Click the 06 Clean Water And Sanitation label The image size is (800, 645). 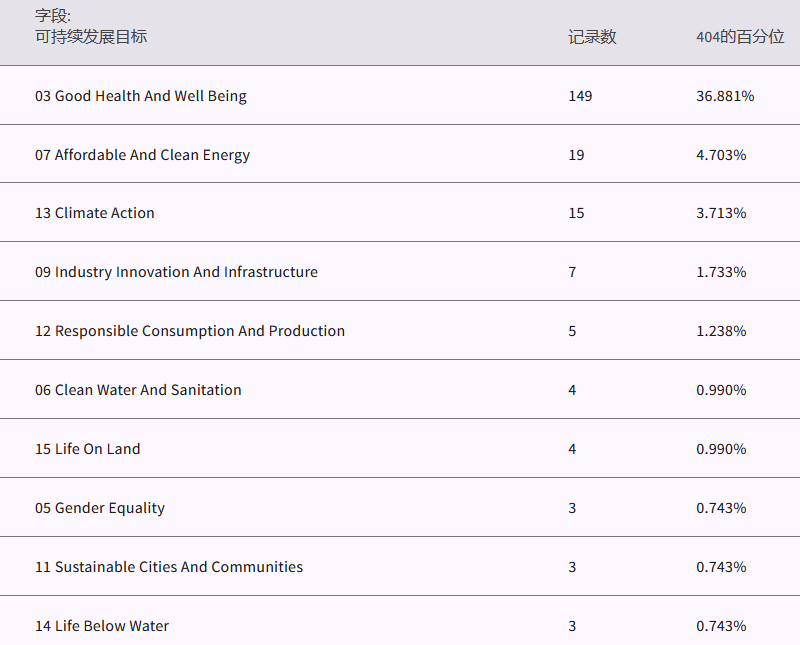(138, 390)
